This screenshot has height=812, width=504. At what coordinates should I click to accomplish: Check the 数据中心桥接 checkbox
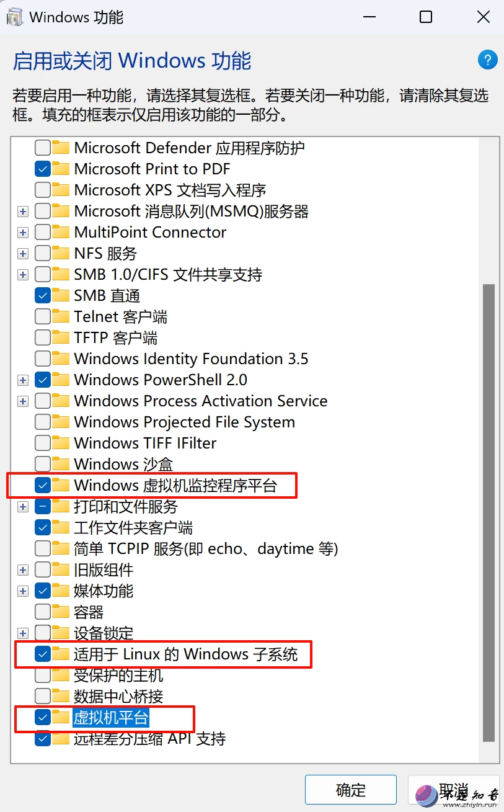tap(43, 696)
